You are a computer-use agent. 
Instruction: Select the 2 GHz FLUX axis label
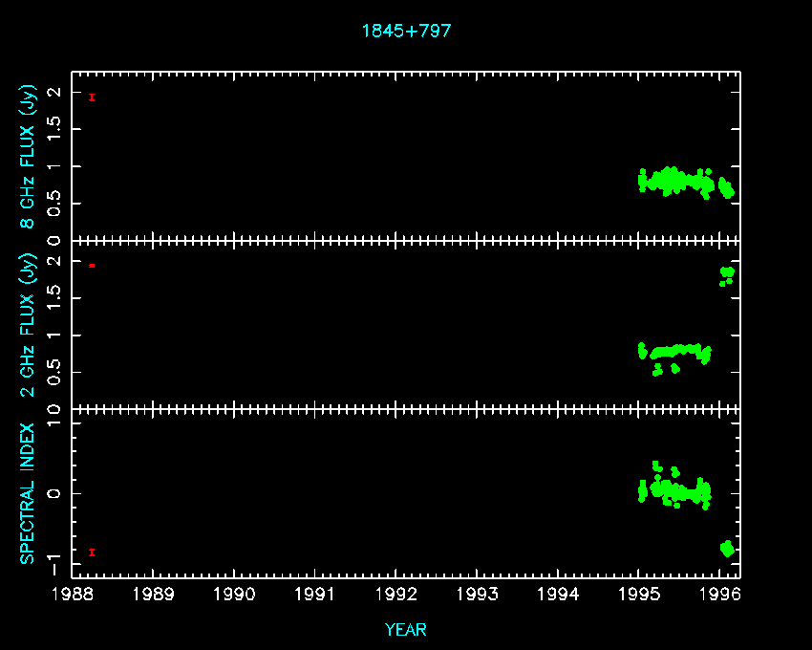pyautogui.click(x=29, y=324)
